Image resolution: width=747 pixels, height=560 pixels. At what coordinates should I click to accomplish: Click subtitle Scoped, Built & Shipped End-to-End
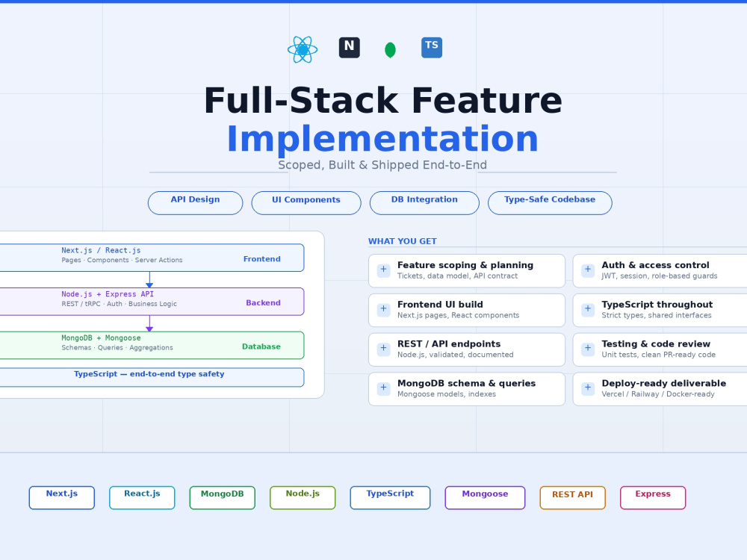point(382,165)
